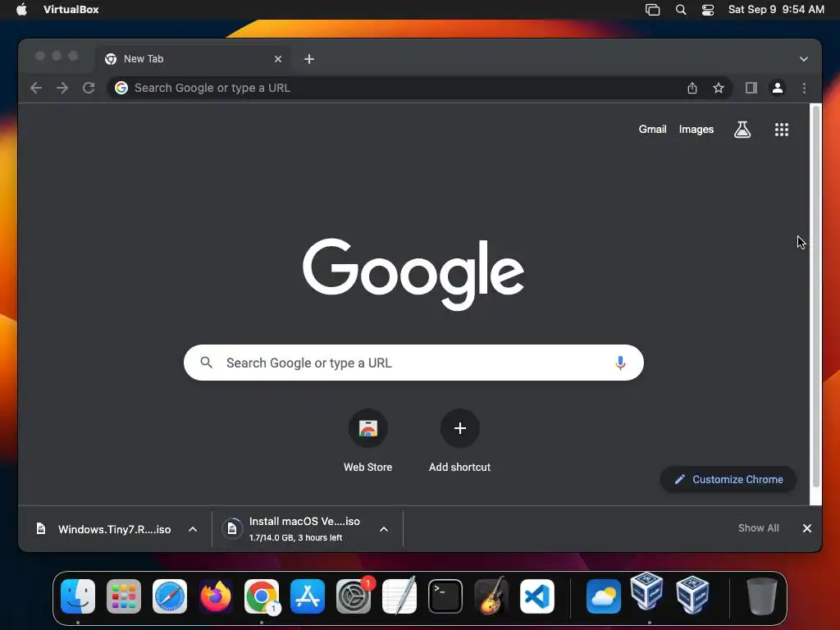Screen dimensions: 840x630
Task: Open TextEdit from the Dock
Action: (x=399, y=596)
